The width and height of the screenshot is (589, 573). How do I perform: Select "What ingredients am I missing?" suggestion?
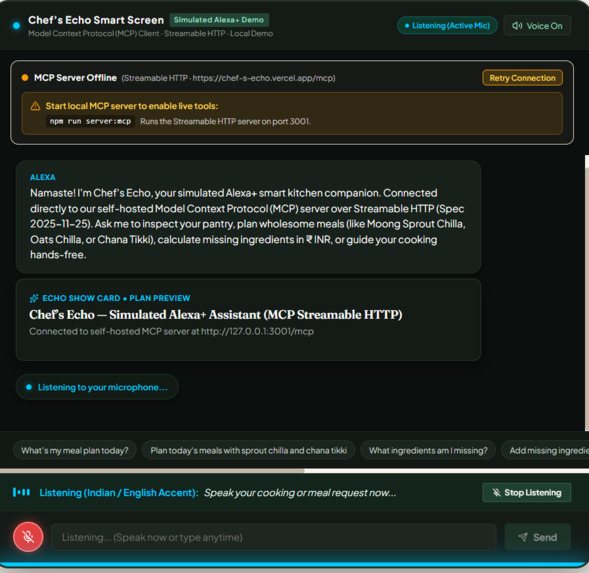[x=428, y=450]
